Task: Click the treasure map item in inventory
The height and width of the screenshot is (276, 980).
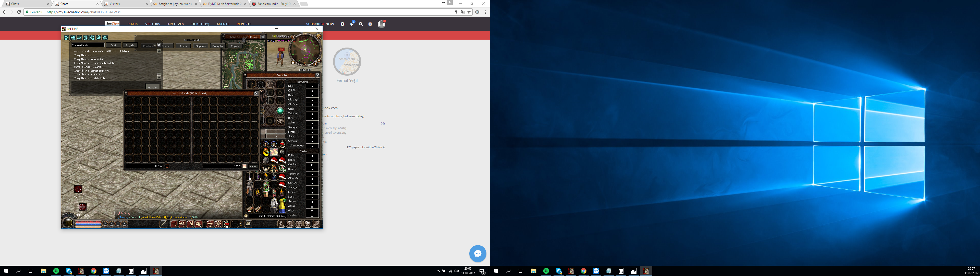Action: [x=274, y=152]
